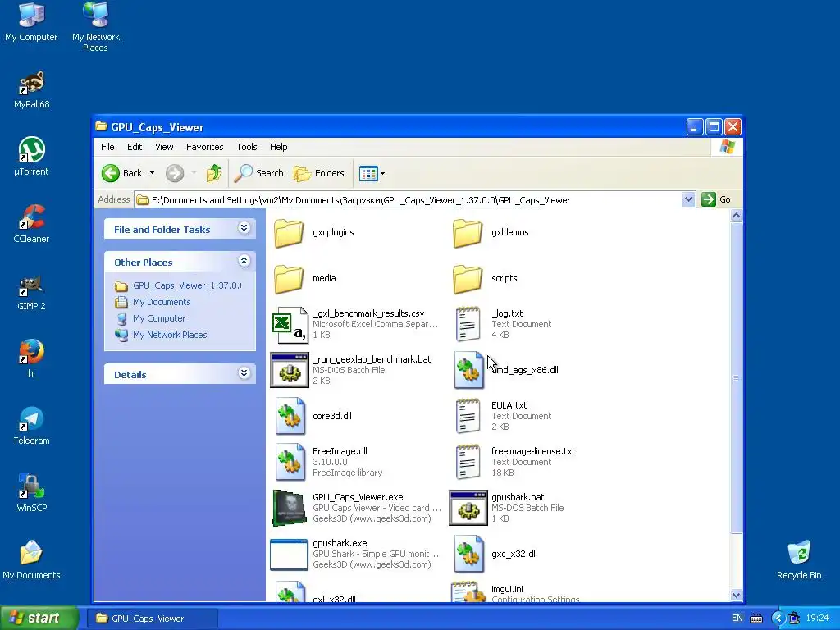
Task: Open the Help menu
Action: tap(279, 147)
